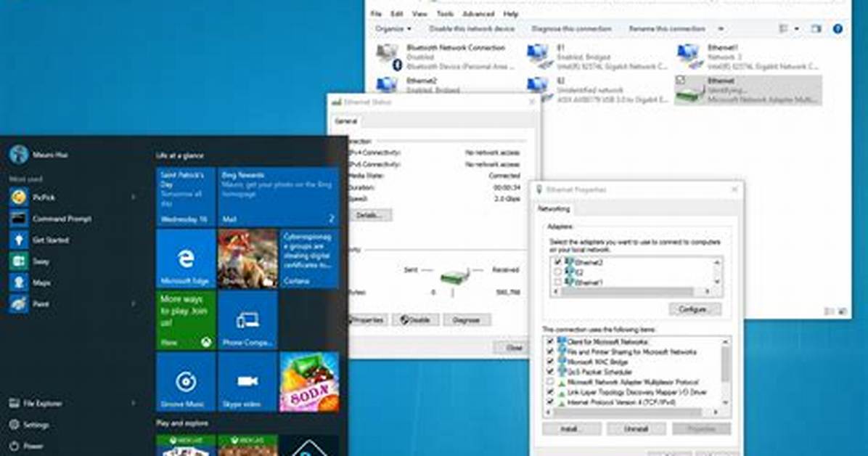
Task: Uncheck the Ethernet2 adapter checkbox
Action: [557, 262]
